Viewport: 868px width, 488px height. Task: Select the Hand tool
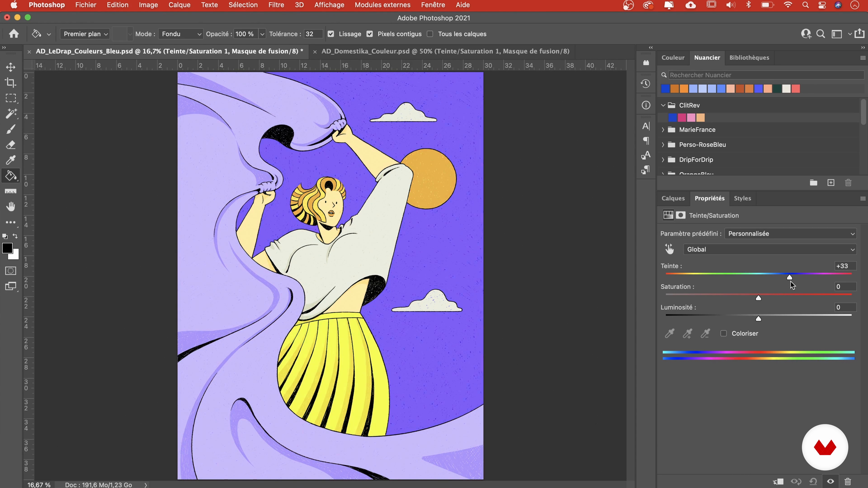(10, 206)
